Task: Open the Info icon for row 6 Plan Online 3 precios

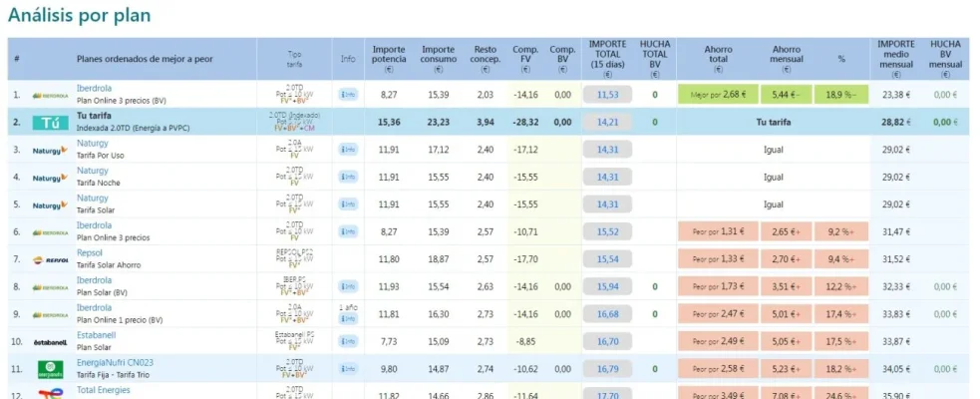Action: 348,232
